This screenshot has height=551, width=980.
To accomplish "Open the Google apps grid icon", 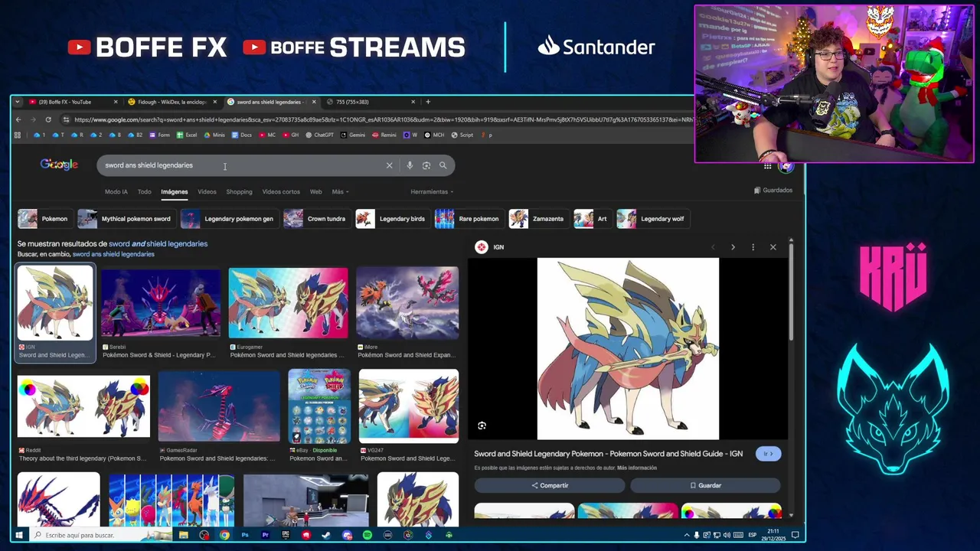I will (x=767, y=166).
